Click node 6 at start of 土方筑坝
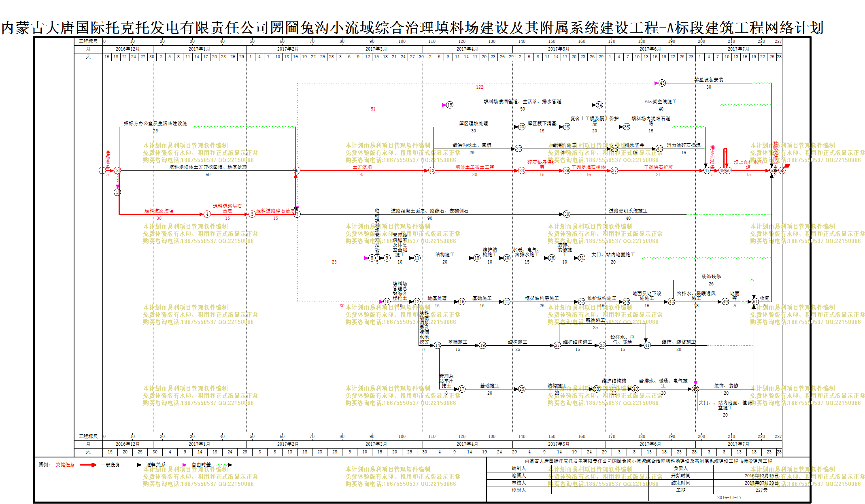865x504 pixels. point(297,170)
